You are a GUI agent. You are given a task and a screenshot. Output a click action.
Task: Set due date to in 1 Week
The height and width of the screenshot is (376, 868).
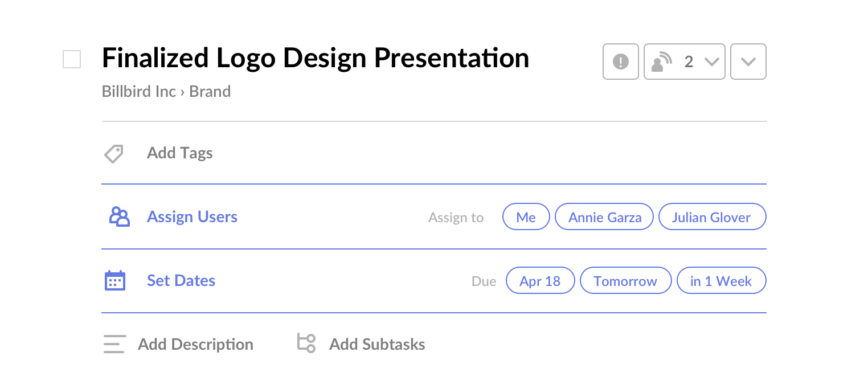coord(721,281)
